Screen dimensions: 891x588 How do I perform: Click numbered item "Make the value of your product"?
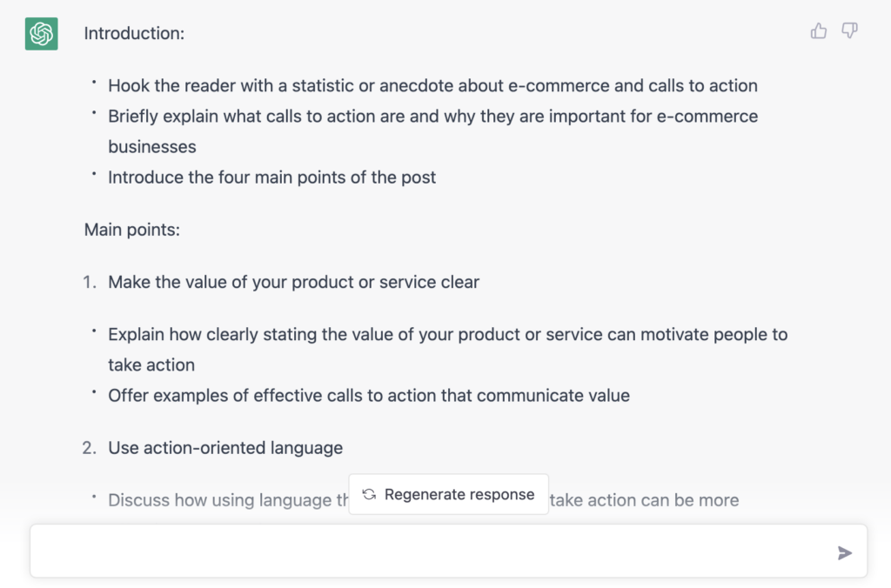[293, 283]
